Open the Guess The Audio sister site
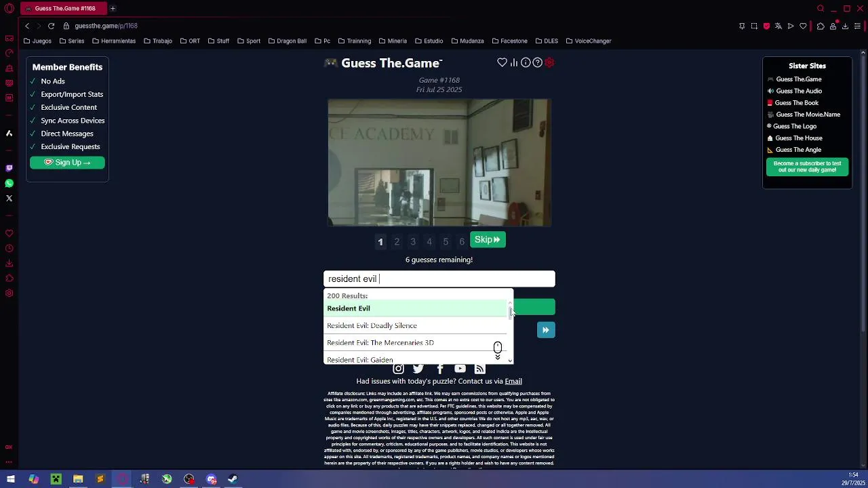Screen dimensions: 868x488 [x=799, y=91]
